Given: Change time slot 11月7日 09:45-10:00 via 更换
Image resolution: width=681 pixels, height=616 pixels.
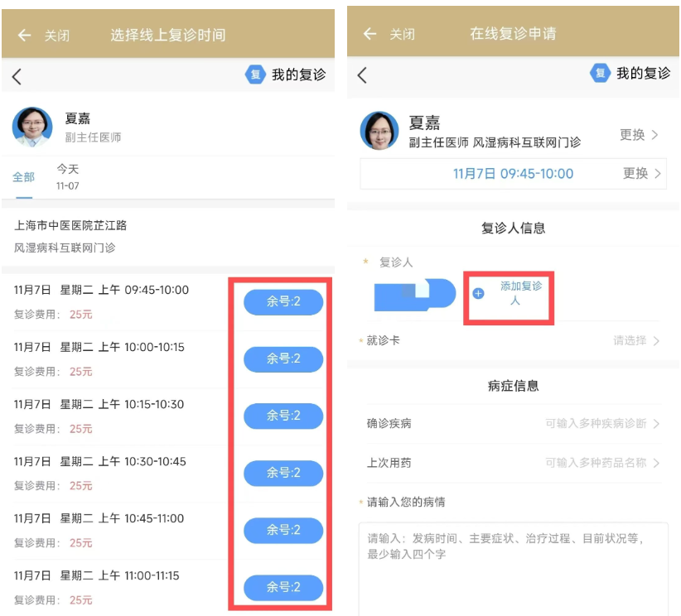Looking at the screenshot, I should (642, 173).
